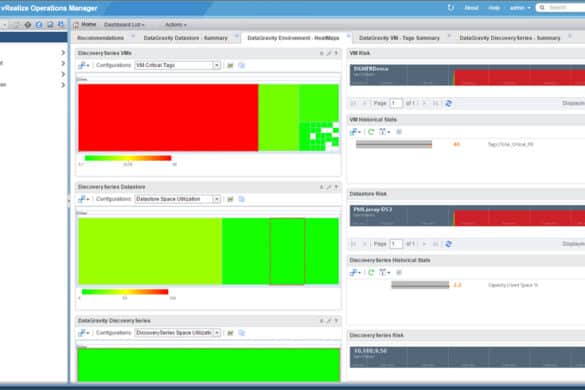Click grouping icon next to Datastore Space Utilization
The image size is (585, 390).
230,199
